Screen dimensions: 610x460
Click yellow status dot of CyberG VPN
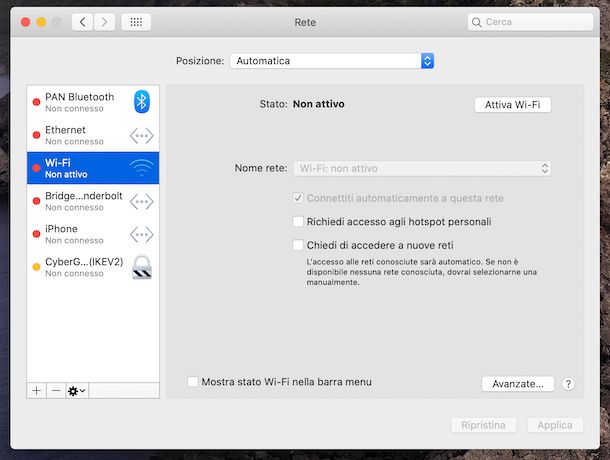(37, 267)
